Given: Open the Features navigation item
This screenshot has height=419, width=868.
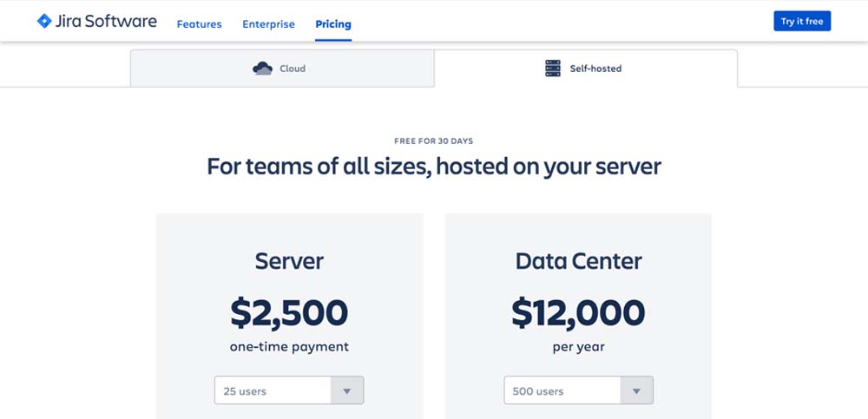Looking at the screenshot, I should pyautogui.click(x=199, y=24).
